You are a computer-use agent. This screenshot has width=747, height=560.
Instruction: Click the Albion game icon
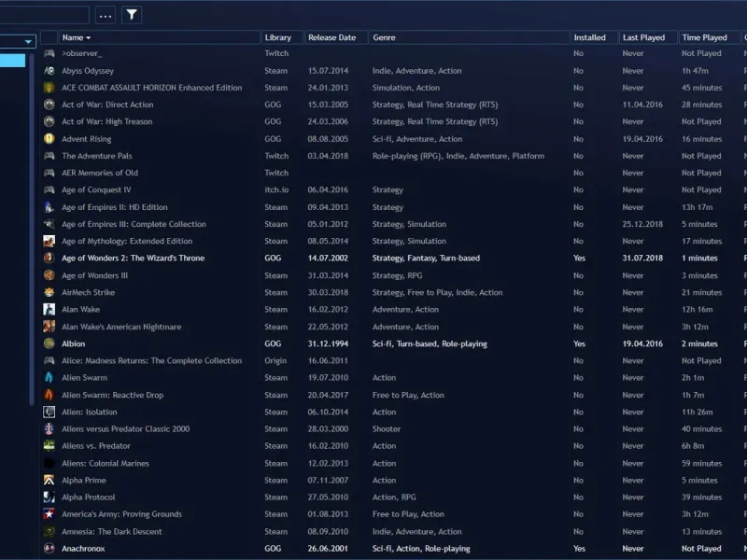tap(49, 343)
